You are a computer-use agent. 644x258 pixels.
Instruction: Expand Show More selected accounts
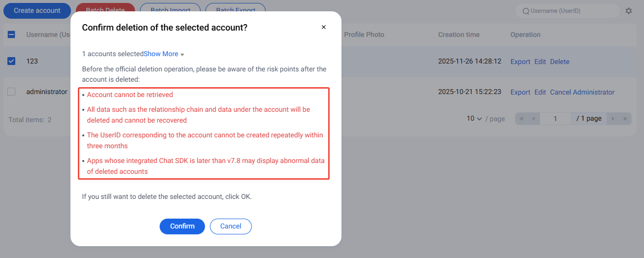tap(164, 54)
